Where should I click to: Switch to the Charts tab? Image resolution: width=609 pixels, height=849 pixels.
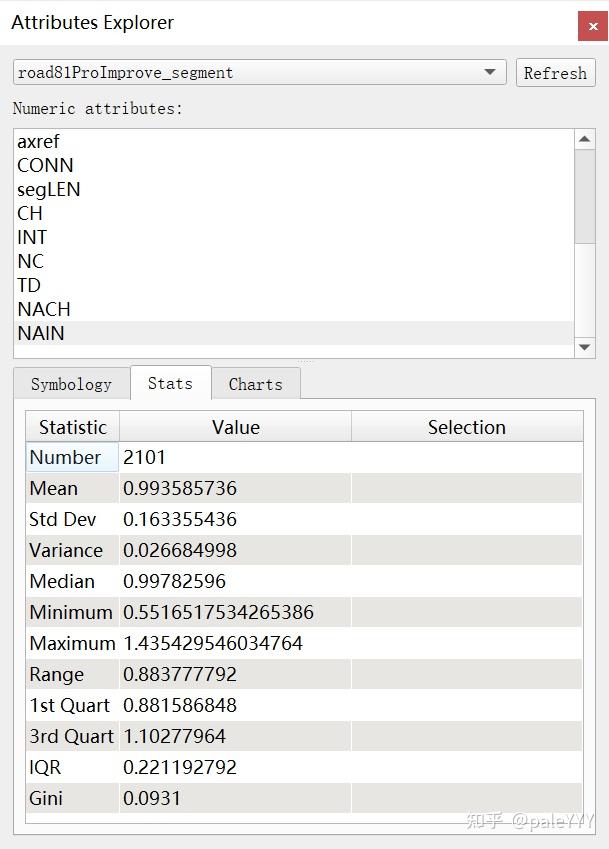256,383
